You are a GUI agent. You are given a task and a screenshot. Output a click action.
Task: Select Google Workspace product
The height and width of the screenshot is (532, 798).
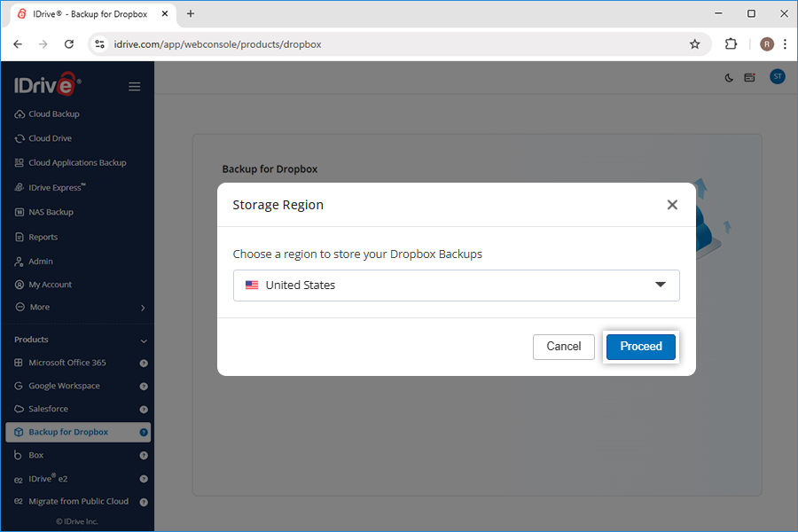(64, 386)
